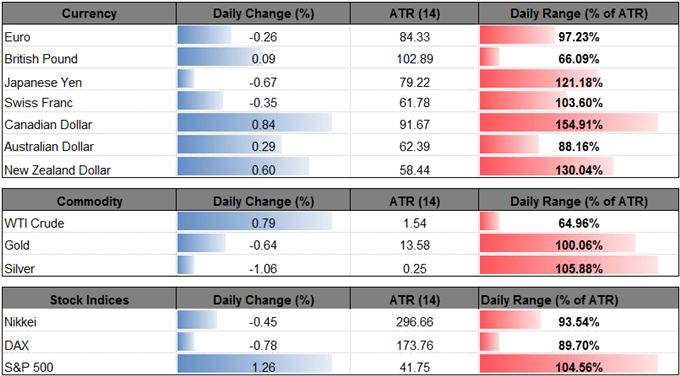This screenshot has width=680, height=376.
Task: Select the Currency column header
Action: [x=89, y=14]
